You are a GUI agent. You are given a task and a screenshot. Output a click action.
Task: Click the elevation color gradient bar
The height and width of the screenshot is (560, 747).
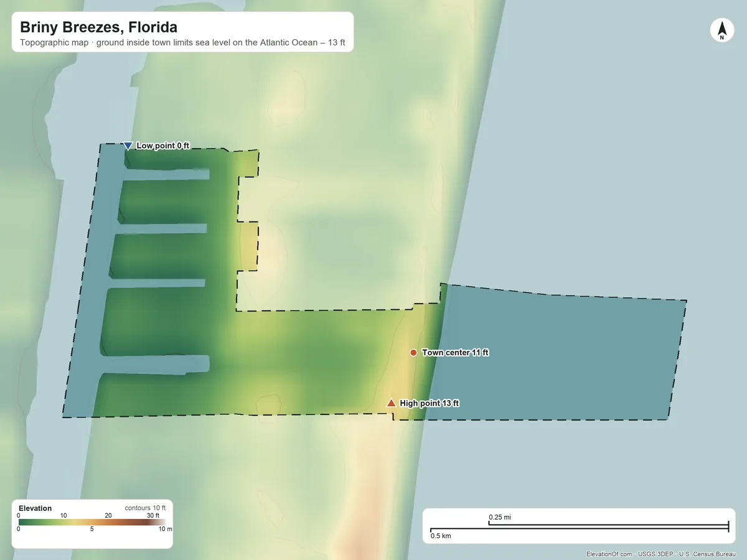[x=92, y=523]
